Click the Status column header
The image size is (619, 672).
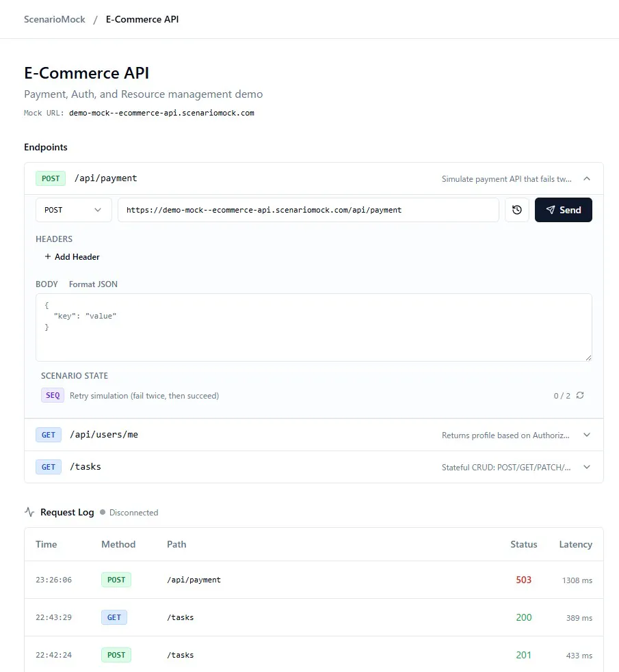[x=523, y=544]
